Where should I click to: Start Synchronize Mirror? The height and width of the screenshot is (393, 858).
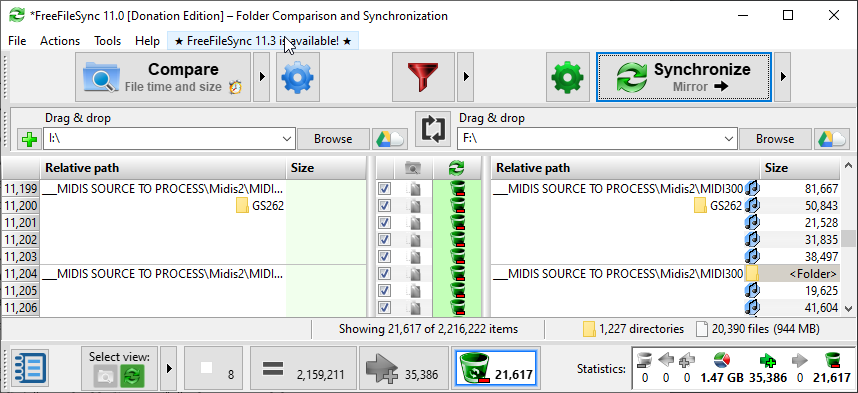[684, 77]
